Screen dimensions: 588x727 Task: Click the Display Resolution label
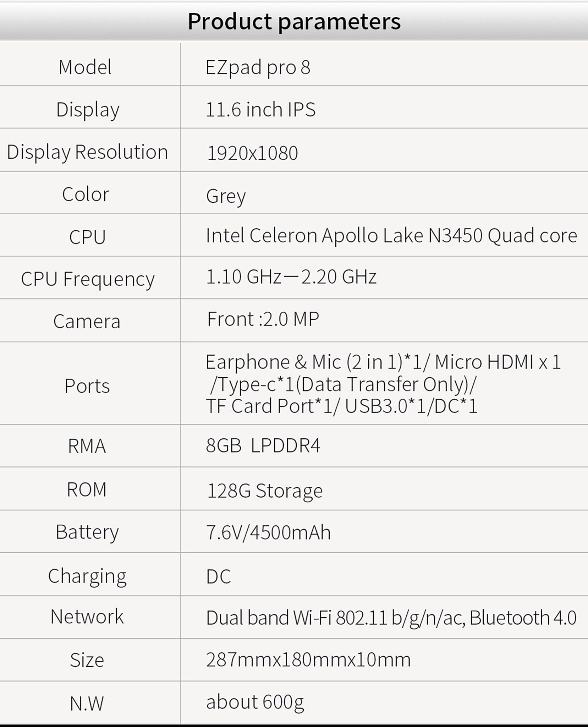pos(87,152)
